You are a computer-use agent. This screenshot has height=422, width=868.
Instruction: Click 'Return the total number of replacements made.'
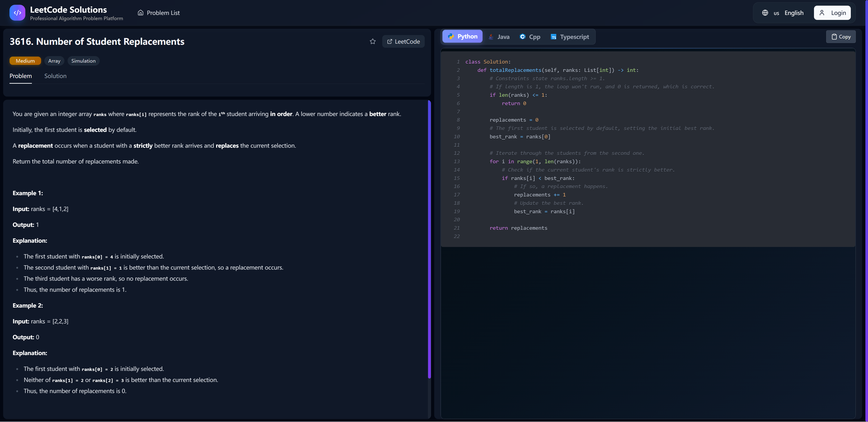[75, 161]
